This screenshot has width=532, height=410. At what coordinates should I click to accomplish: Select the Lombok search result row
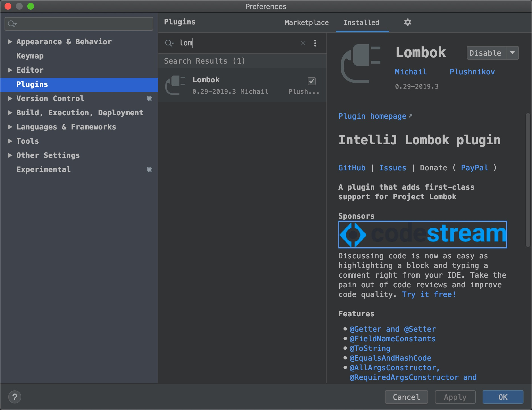coord(242,85)
